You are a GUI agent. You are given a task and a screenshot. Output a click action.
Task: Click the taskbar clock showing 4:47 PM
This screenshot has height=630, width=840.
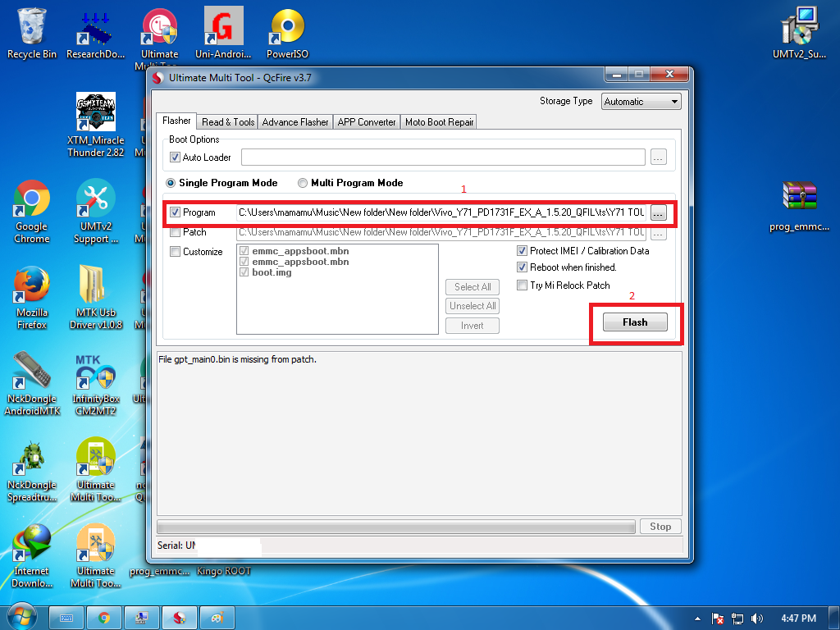pyautogui.click(x=798, y=619)
